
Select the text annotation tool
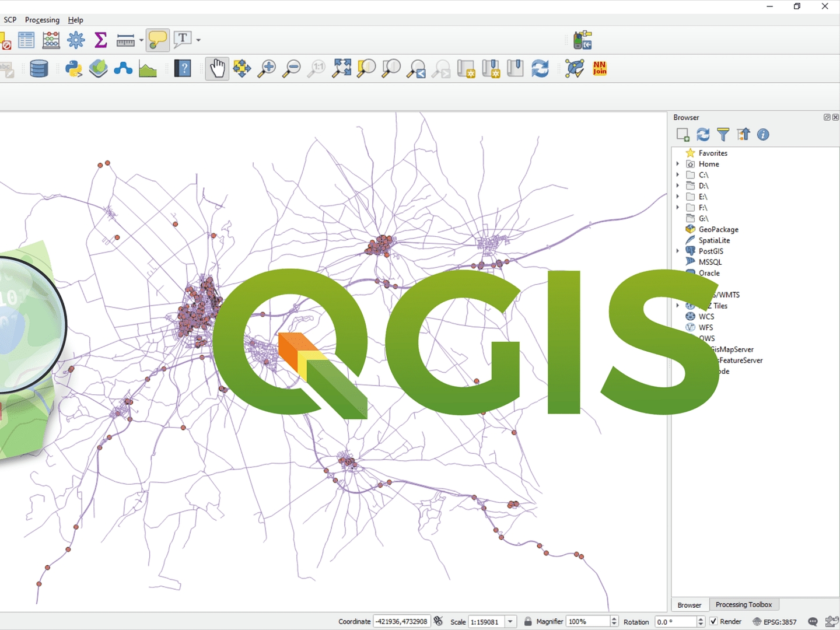point(183,40)
